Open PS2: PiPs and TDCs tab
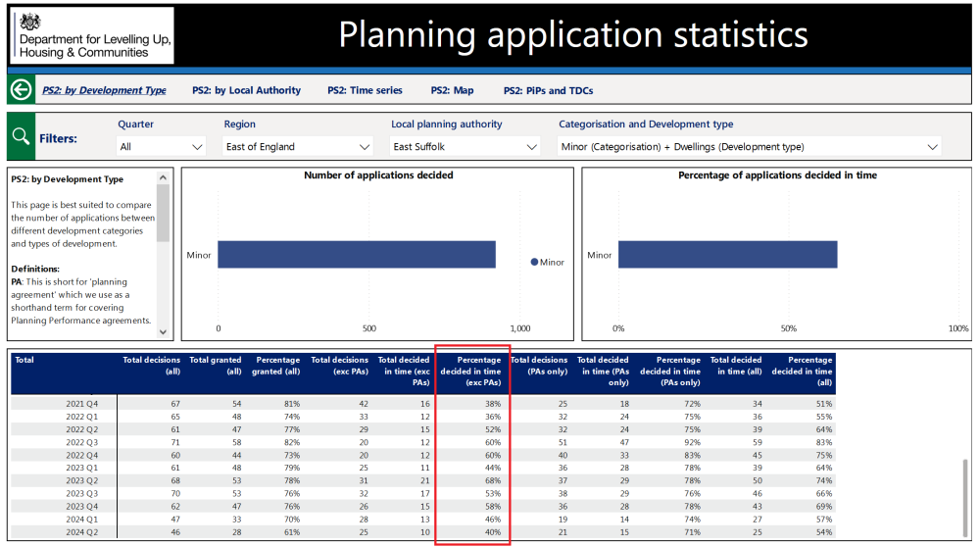 pos(548,90)
